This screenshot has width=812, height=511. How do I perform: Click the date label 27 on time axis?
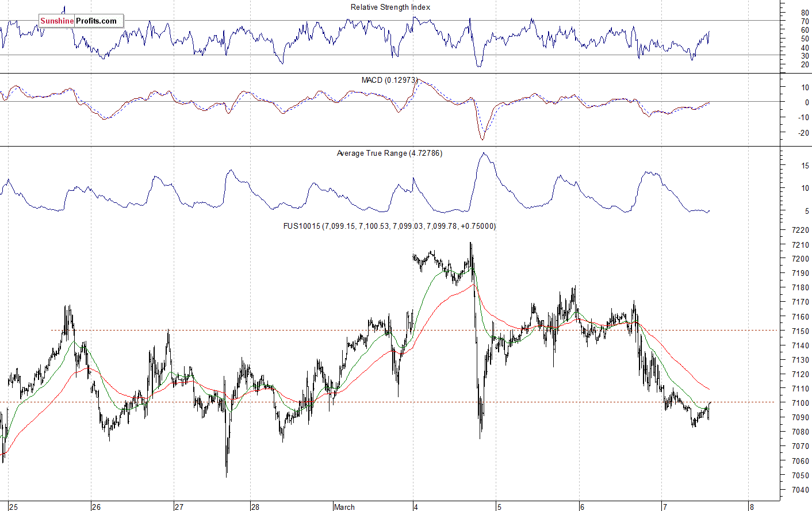[179, 506]
